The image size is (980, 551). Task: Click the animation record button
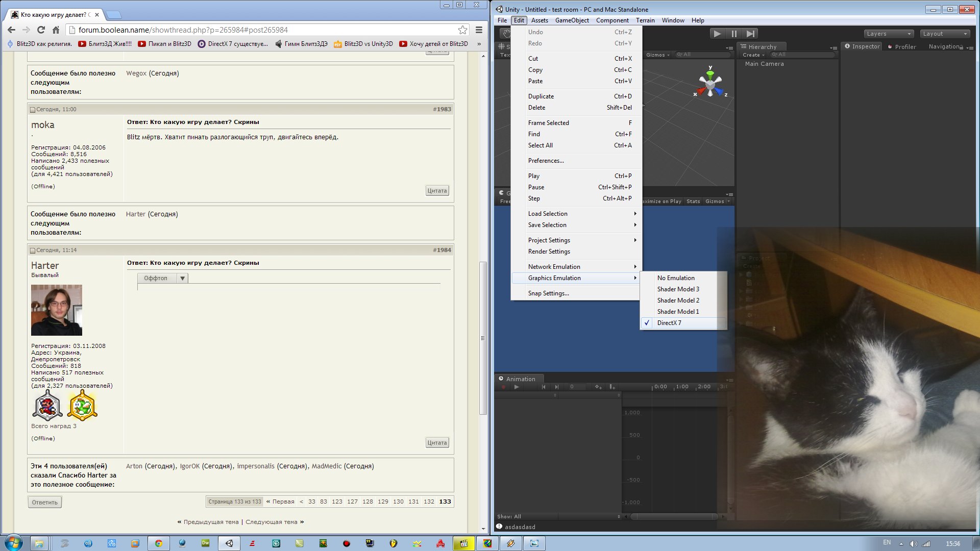click(503, 387)
